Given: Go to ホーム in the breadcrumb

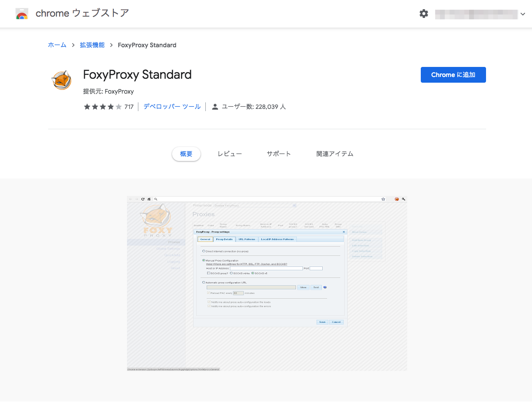Looking at the screenshot, I should pos(57,45).
